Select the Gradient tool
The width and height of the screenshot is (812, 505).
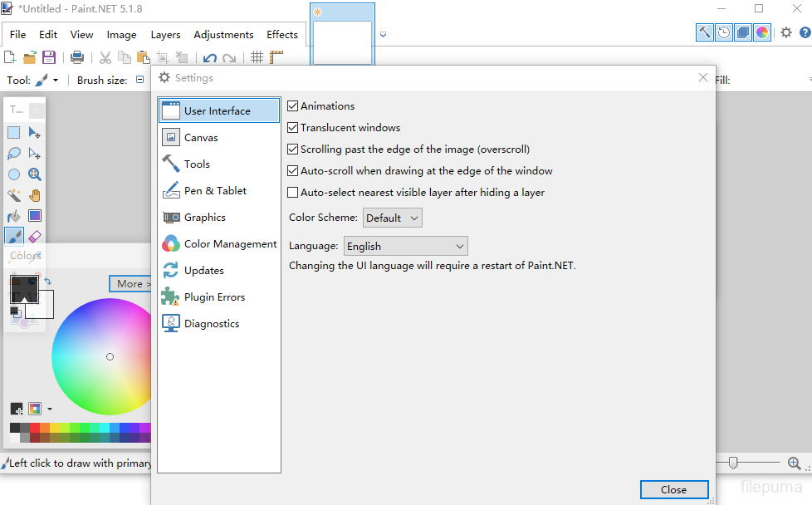click(x=35, y=216)
